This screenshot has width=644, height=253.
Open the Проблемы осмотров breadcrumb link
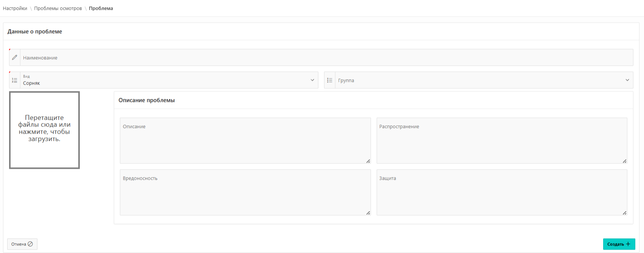pos(58,8)
